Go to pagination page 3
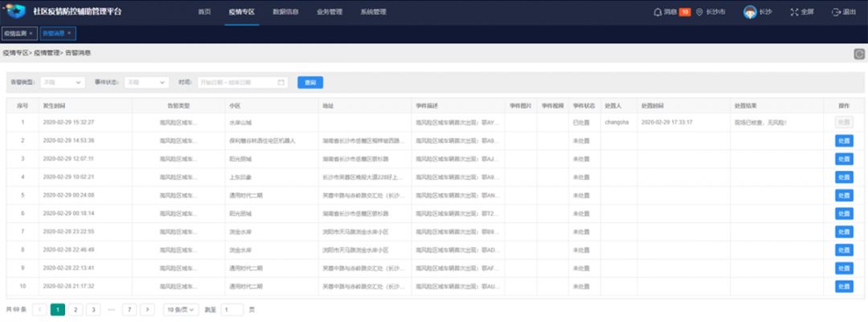 [x=93, y=310]
